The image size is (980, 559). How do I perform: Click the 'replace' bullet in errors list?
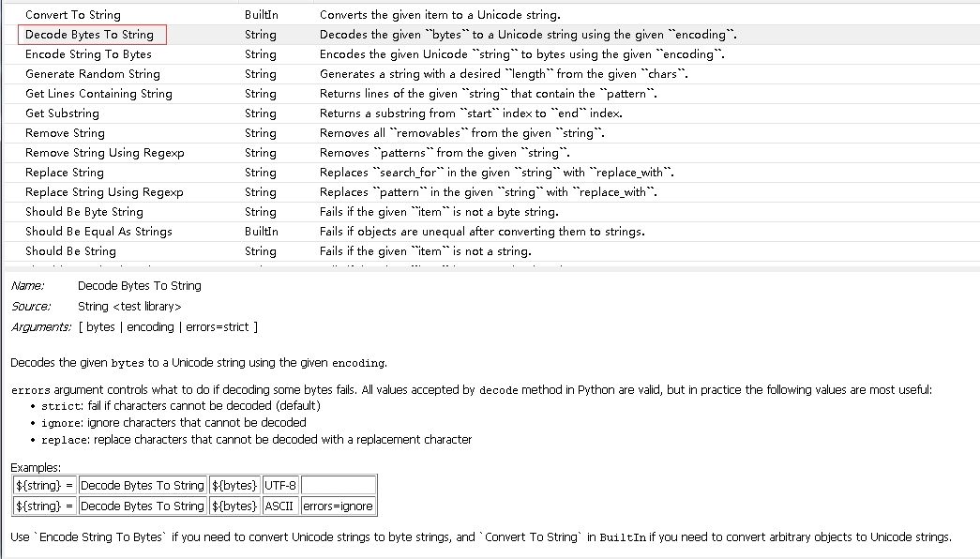(256, 440)
